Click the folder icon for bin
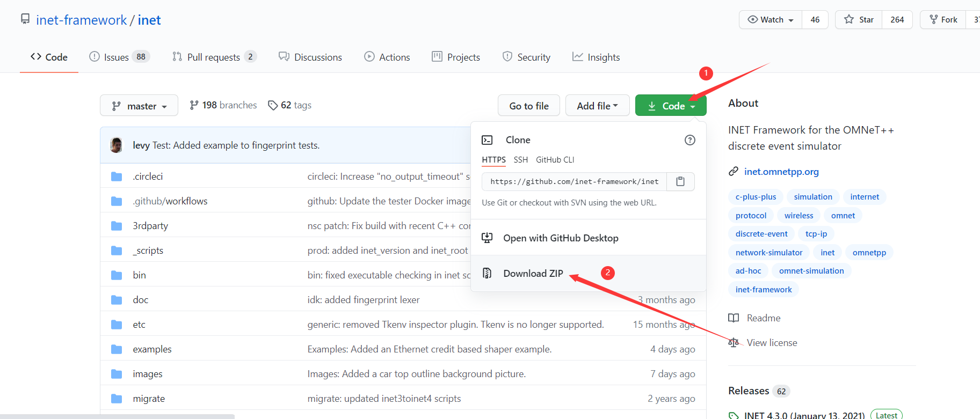 pyautogui.click(x=117, y=275)
